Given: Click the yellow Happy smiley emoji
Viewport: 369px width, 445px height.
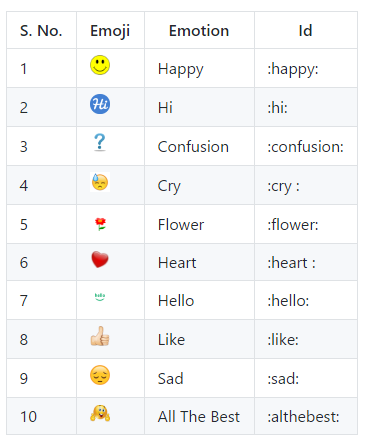Looking at the screenshot, I should (x=100, y=65).
